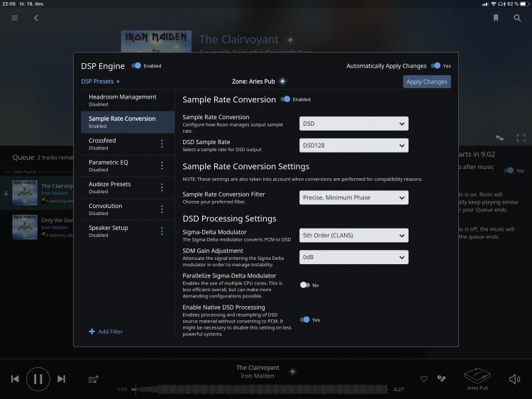Favorite the track with the heart icon

pyautogui.click(x=423, y=378)
